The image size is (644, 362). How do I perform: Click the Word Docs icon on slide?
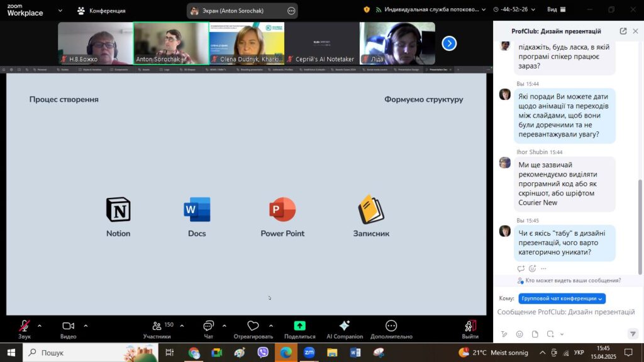197,209
